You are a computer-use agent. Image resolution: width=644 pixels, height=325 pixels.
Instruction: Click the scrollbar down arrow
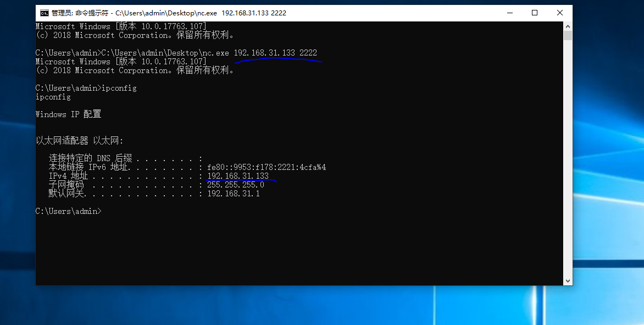tap(568, 281)
